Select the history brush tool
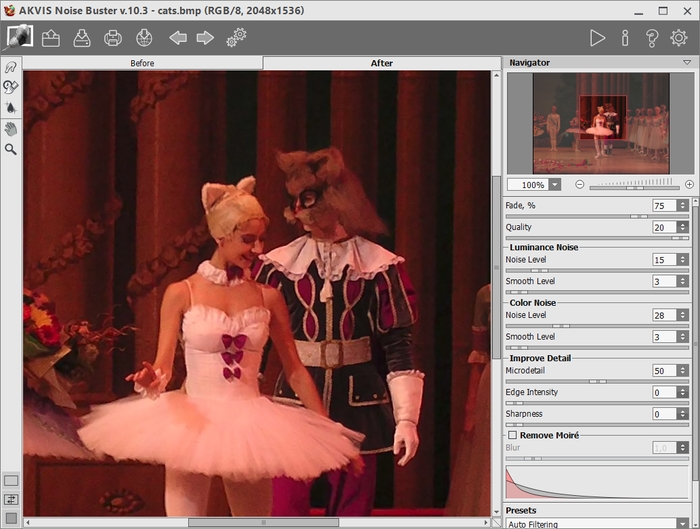This screenshot has width=700, height=529. point(11,87)
